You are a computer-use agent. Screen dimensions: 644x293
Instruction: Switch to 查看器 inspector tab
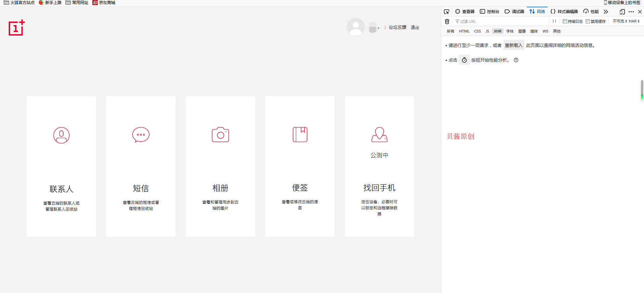pos(465,12)
